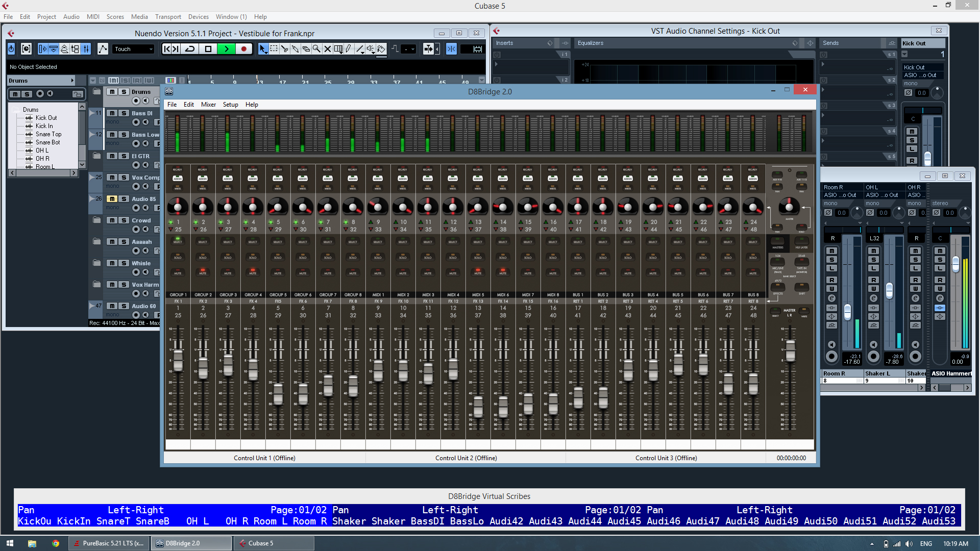The image size is (980, 551).
Task: Open D8Bridge Setup menu
Action: click(230, 105)
